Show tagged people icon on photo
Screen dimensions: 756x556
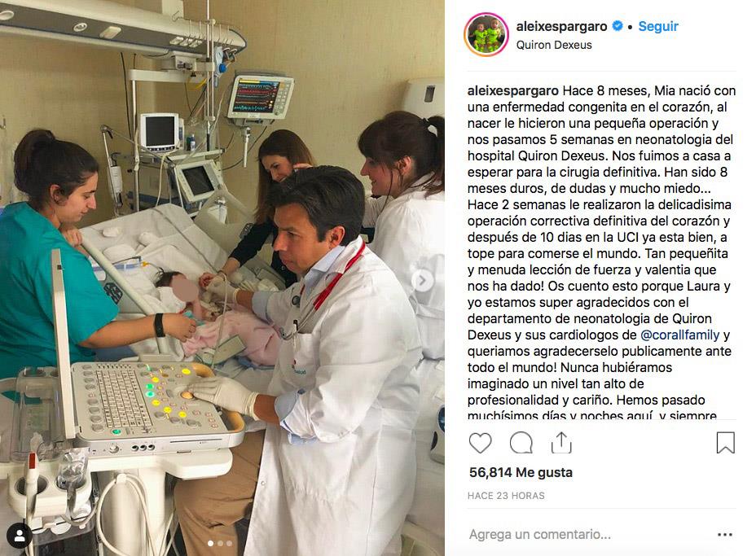pyautogui.click(x=20, y=536)
